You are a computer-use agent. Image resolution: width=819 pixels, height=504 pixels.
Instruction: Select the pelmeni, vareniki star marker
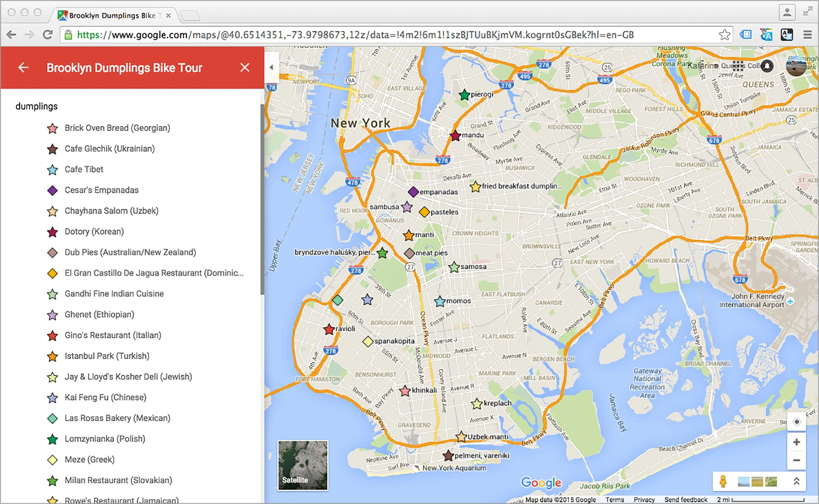(448, 455)
